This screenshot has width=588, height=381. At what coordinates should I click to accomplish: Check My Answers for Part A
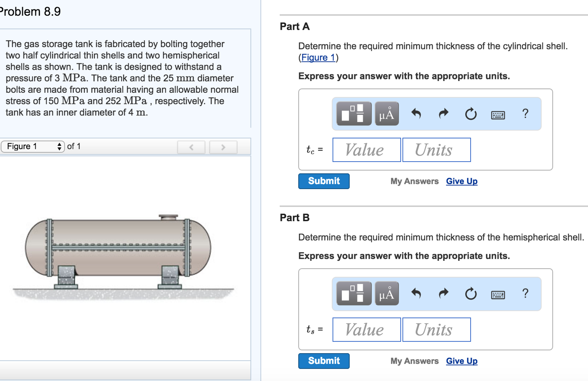coord(414,181)
